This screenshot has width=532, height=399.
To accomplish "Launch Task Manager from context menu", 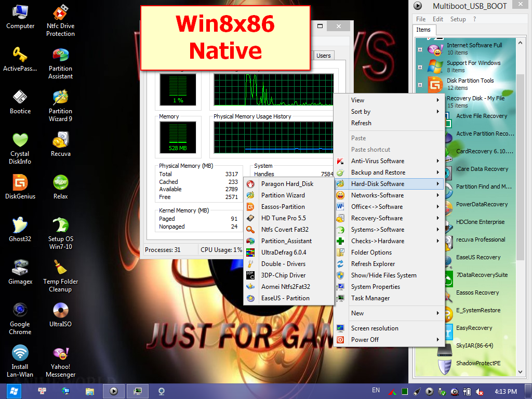I will pyautogui.click(x=389, y=298).
